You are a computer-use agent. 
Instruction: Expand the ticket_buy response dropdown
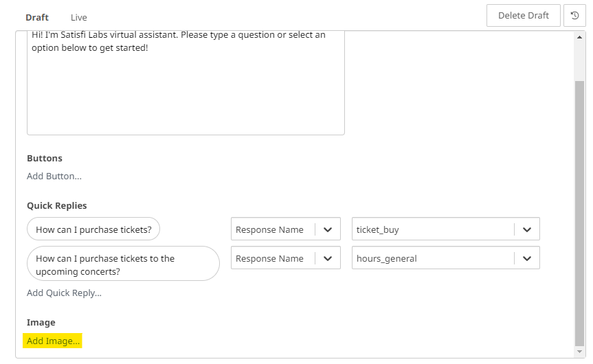tap(434, 230)
